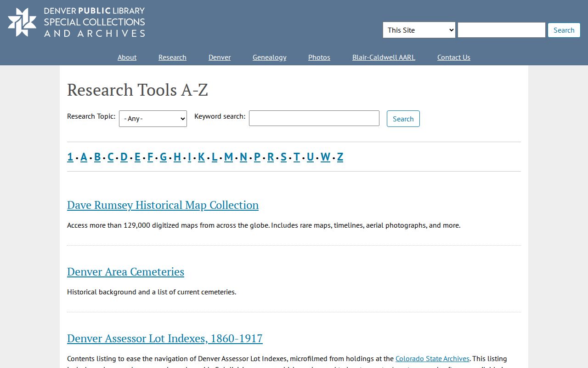Image resolution: width=588 pixels, height=368 pixels.
Task: Open the 'This Site' search scope dropdown
Action: coord(419,30)
